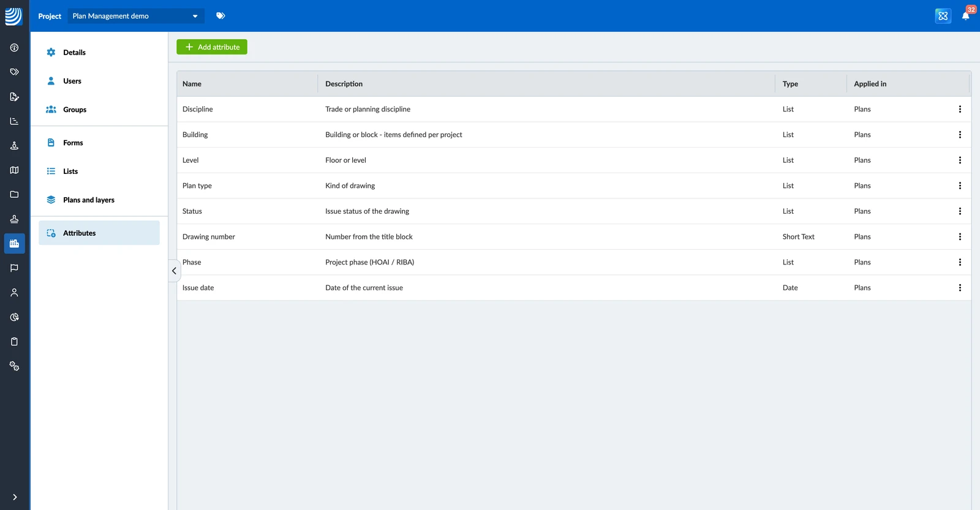Open the options menu for Issue date row
Viewport: 980px width, 510px height.
[960, 288]
